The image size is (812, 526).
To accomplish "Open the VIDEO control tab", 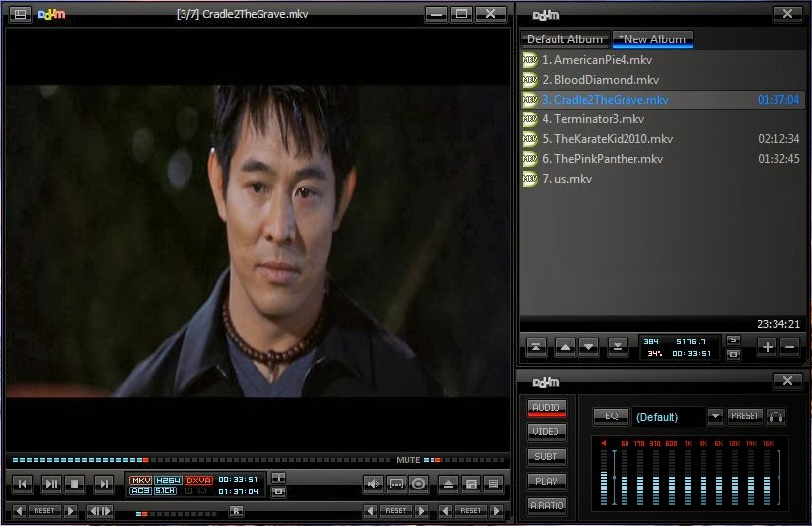I will [x=547, y=431].
